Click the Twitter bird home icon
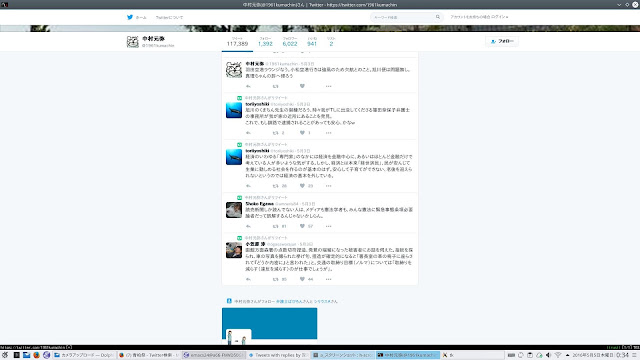The image size is (640, 360). tap(130, 17)
